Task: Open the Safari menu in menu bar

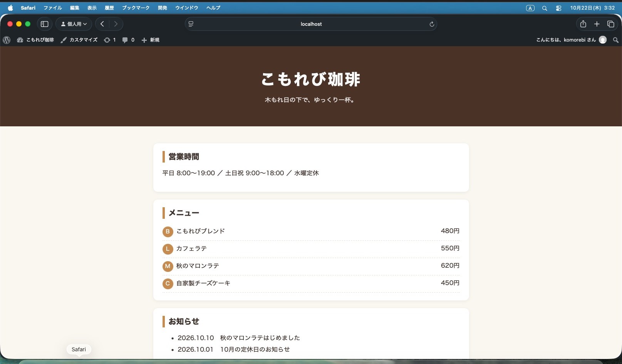Action: pyautogui.click(x=28, y=8)
